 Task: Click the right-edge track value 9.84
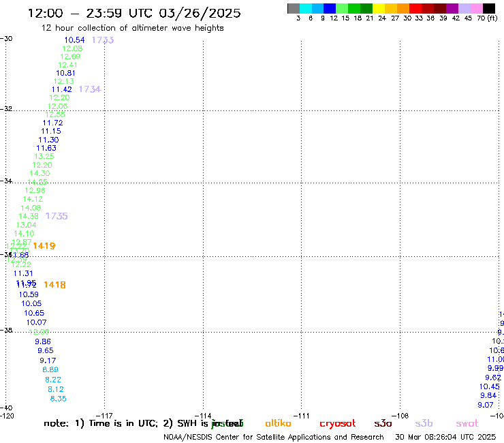488,395
